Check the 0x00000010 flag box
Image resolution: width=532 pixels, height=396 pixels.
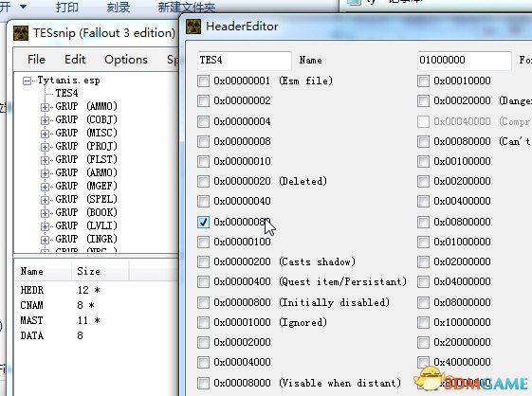[203, 161]
